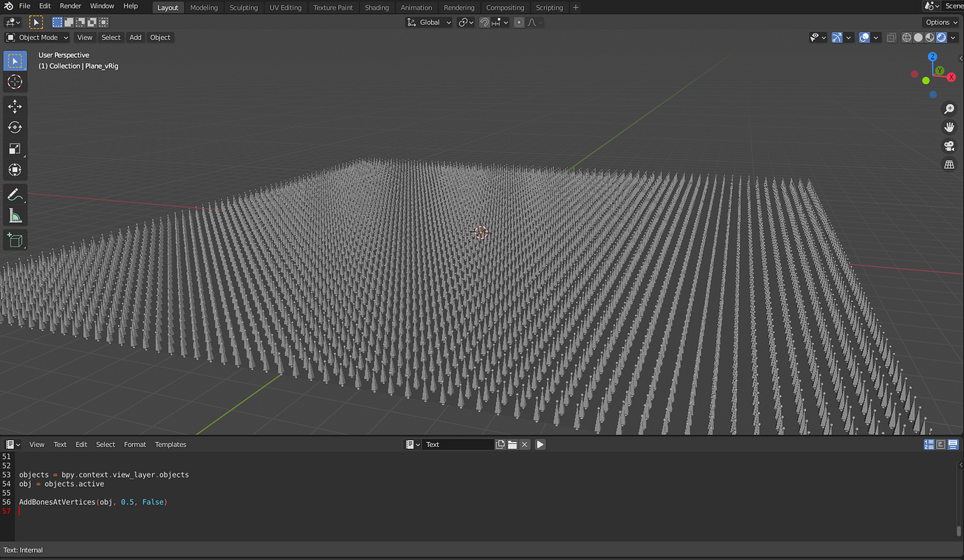The width and height of the screenshot is (964, 560).
Task: Toggle Show Gizmos in the viewport header
Action: click(x=837, y=37)
